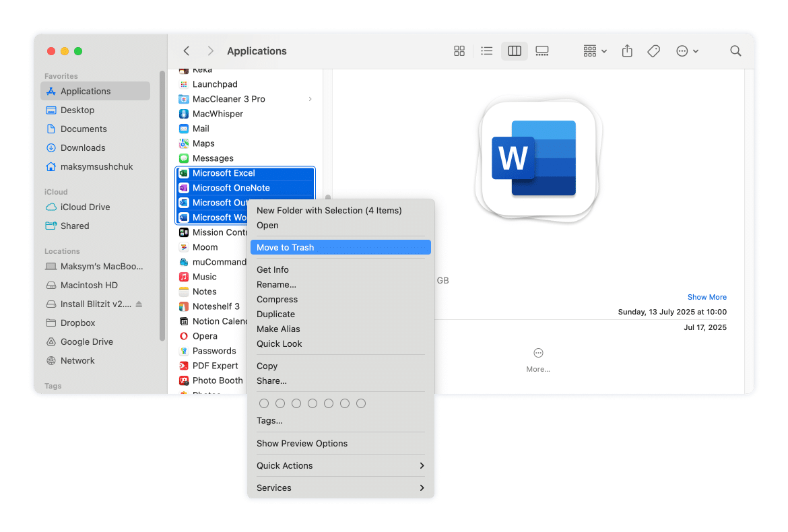The width and height of the screenshot is (788, 532).
Task: Go forward with the right chevron
Action: pyautogui.click(x=211, y=51)
